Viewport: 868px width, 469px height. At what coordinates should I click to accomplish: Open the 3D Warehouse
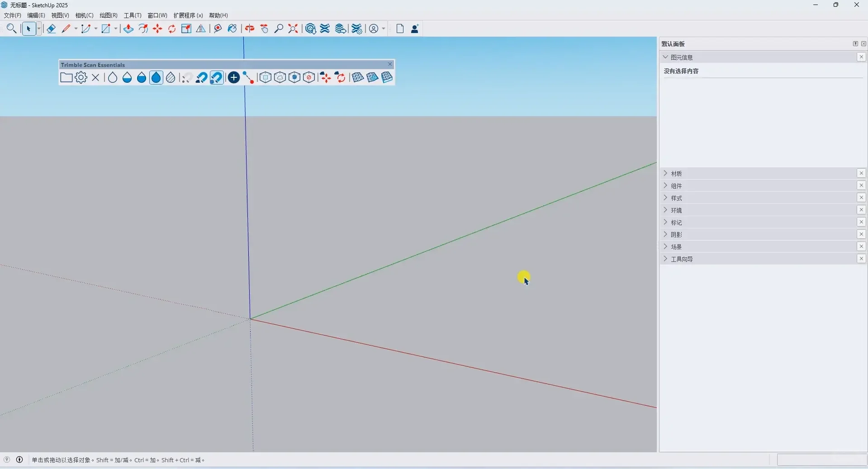coord(310,29)
